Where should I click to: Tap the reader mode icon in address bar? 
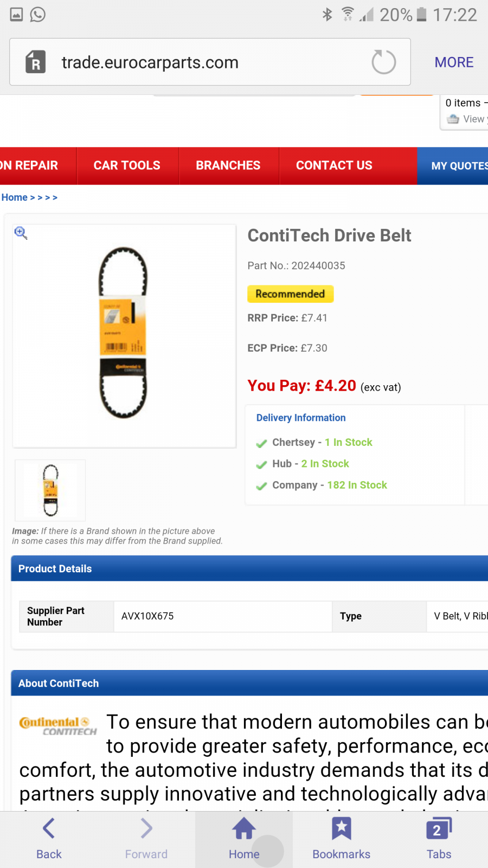(36, 62)
